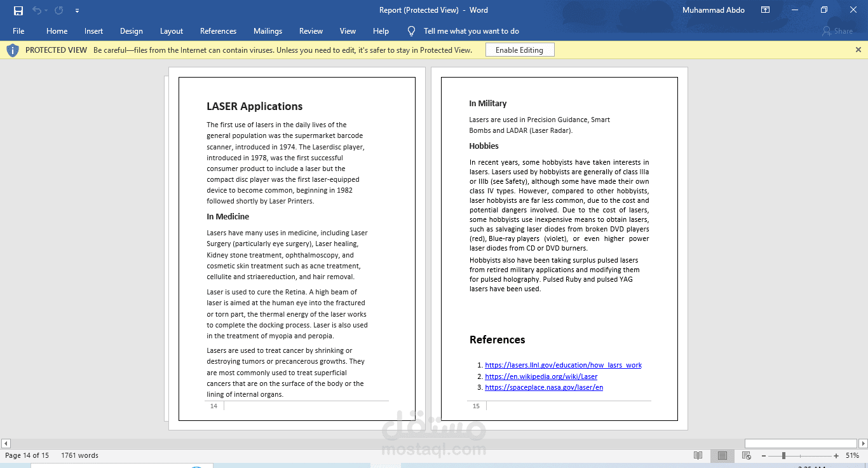868x468 pixels.
Task: Click the Hobbies subheading
Action: point(484,146)
